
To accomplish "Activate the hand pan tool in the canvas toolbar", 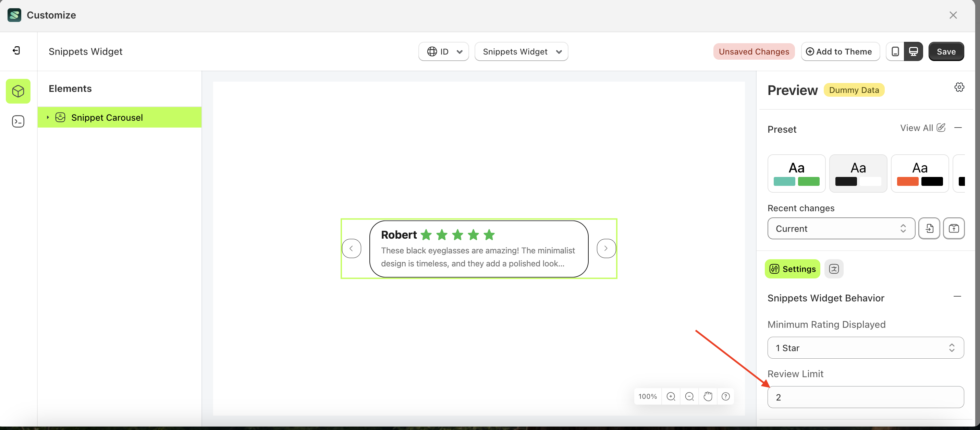I will click(x=708, y=396).
